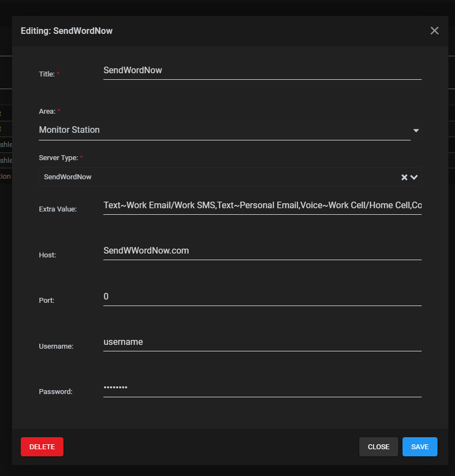Click the 'Area:' label
This screenshot has height=476, width=455.
click(x=47, y=111)
